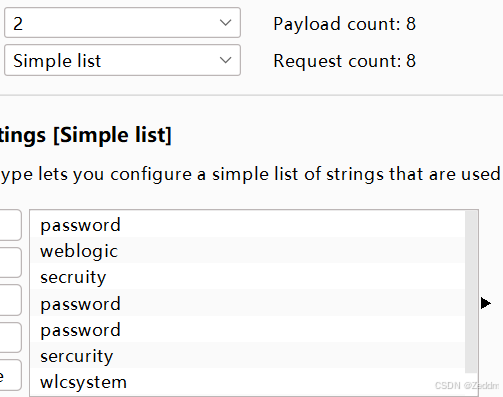The width and height of the screenshot is (503, 397).
Task: Click the chevron arrow on the payload set dropdown
Action: click(x=226, y=23)
